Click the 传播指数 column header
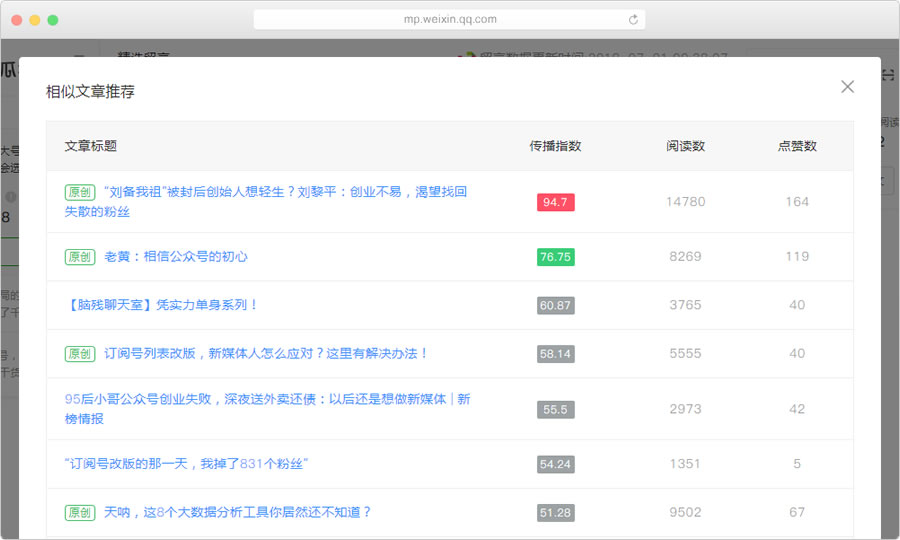 555,146
